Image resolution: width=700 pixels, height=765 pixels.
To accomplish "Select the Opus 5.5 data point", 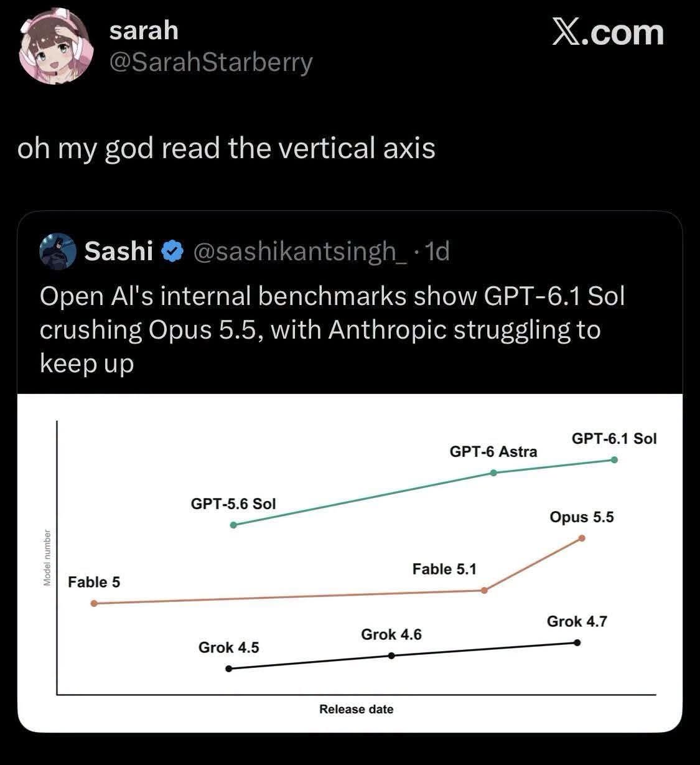I will coord(582,538).
